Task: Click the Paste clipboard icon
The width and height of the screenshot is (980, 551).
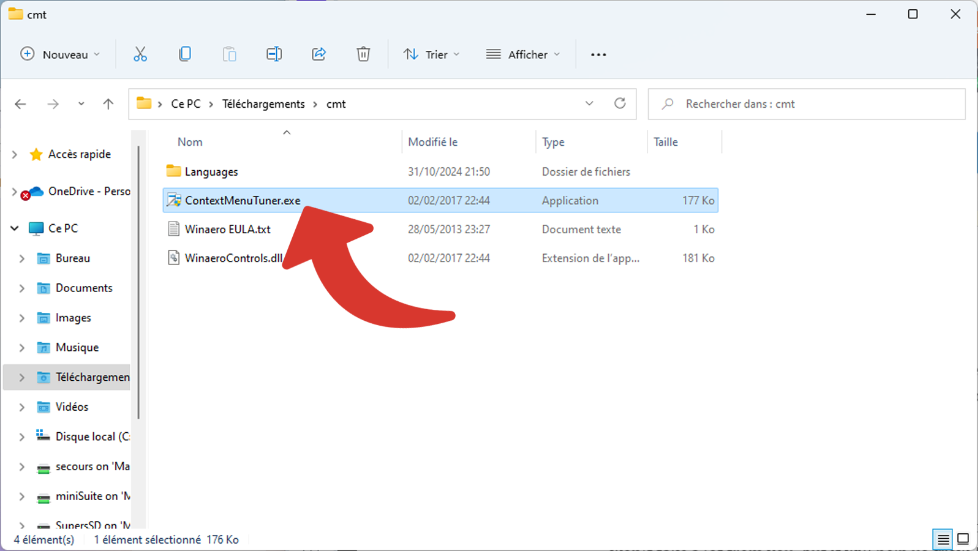Action: coord(230,54)
